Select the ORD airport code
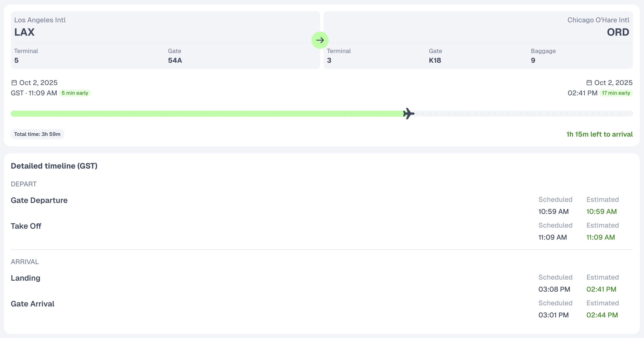This screenshot has width=644, height=338. point(618,32)
